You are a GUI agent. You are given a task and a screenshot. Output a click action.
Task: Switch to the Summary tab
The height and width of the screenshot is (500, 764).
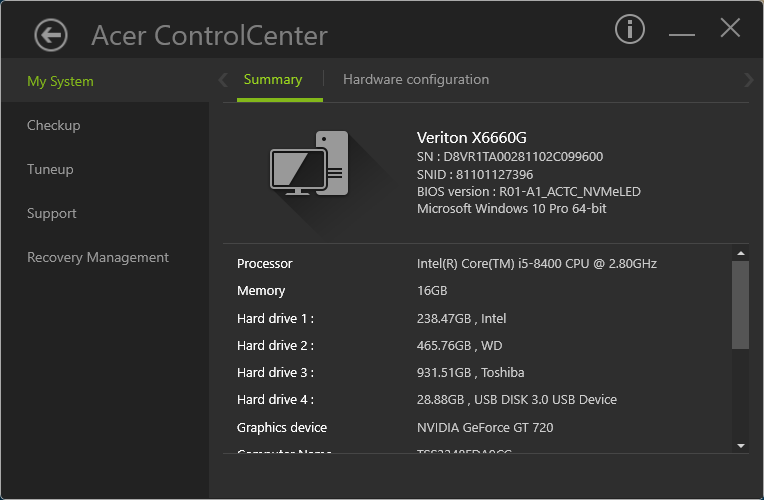pos(273,80)
